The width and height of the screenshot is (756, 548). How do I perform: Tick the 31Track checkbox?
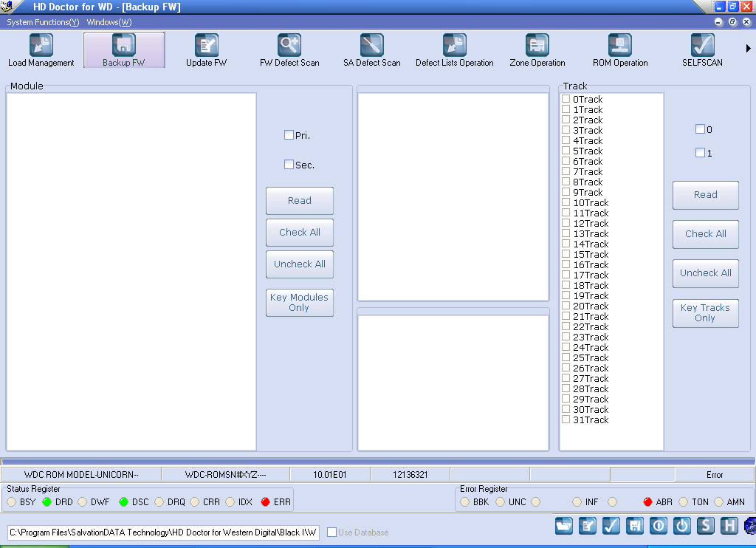[566, 419]
